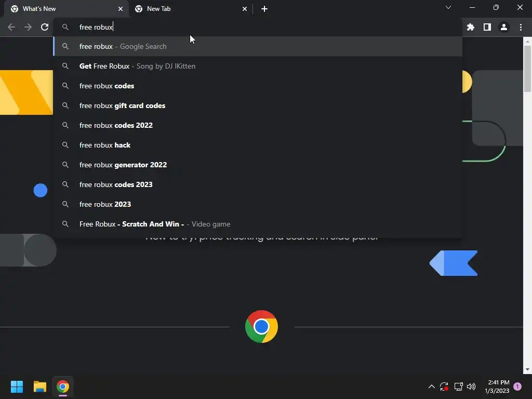Switch to the What's New tab
Image resolution: width=532 pixels, height=399 pixels.
(x=67, y=9)
